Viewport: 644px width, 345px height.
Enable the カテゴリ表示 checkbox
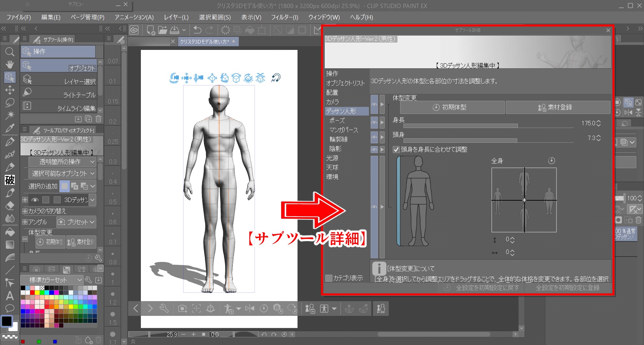point(329,278)
